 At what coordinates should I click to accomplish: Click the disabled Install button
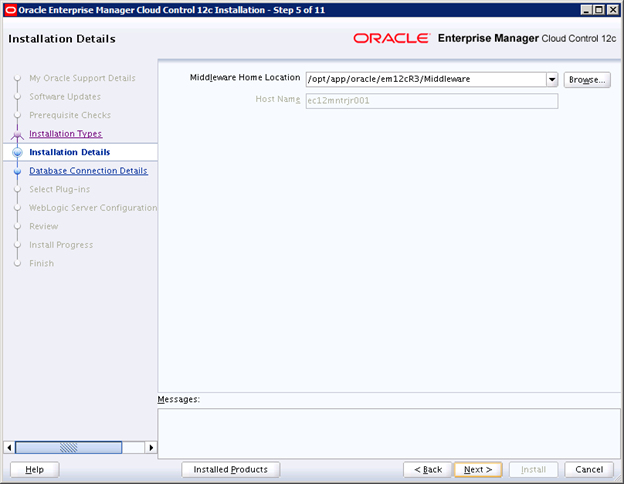[x=533, y=470]
